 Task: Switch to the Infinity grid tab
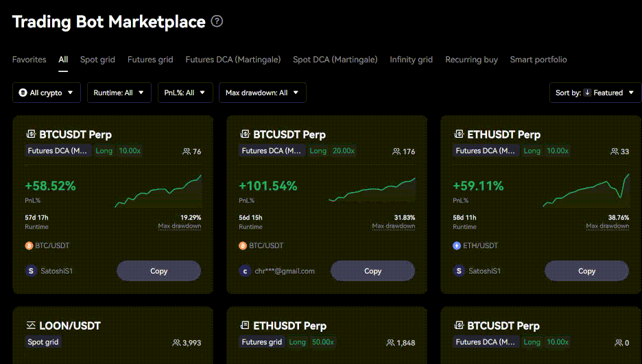pos(411,60)
